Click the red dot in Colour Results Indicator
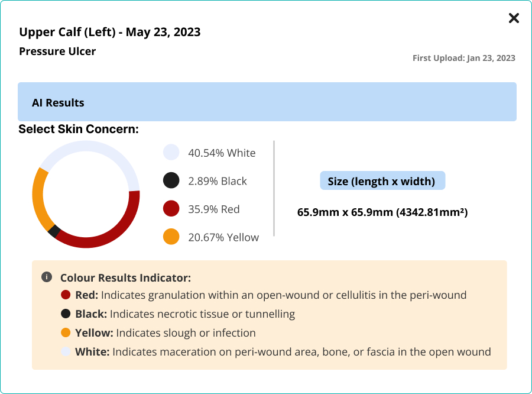The image size is (532, 394). pyautogui.click(x=66, y=295)
